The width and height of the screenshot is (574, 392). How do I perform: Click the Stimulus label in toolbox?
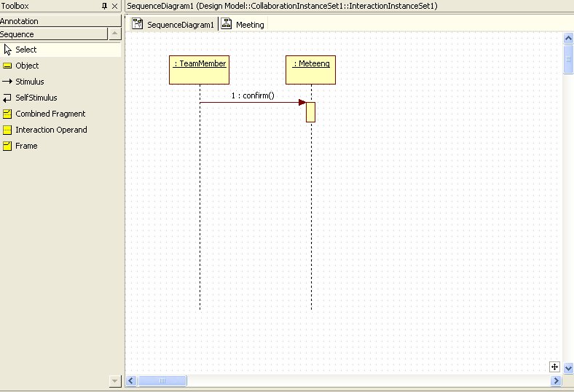30,82
